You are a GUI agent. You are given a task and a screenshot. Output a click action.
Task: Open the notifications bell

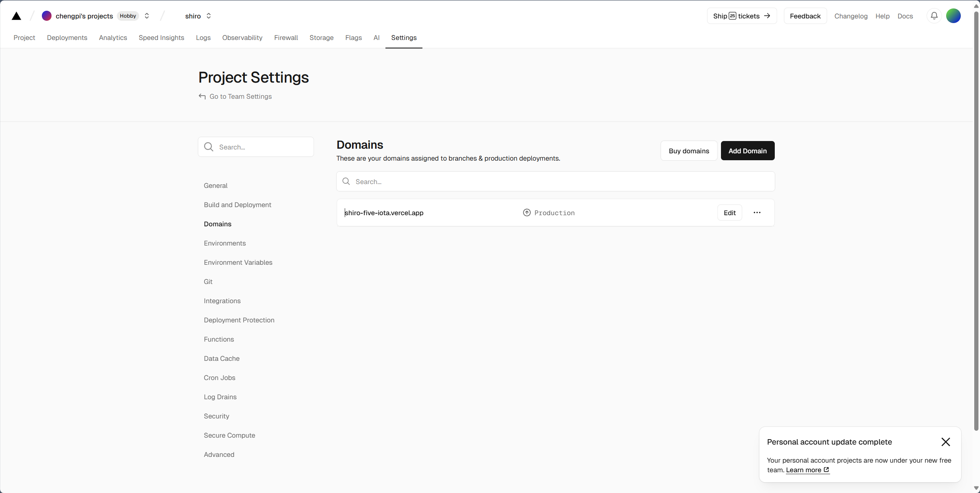[x=934, y=16]
